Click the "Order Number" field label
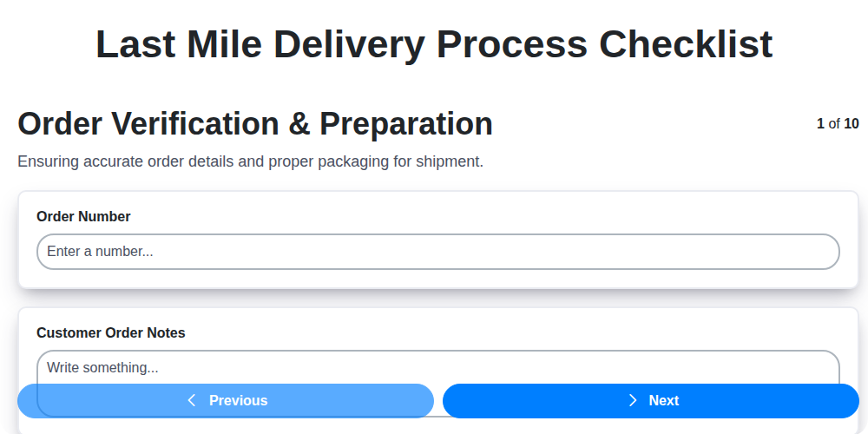868x434 pixels. [x=83, y=216]
